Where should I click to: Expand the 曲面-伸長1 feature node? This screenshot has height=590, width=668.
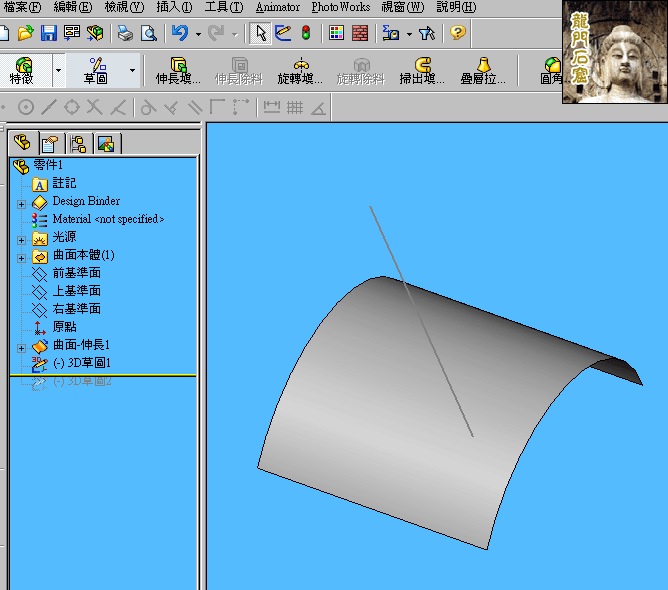[21, 346]
